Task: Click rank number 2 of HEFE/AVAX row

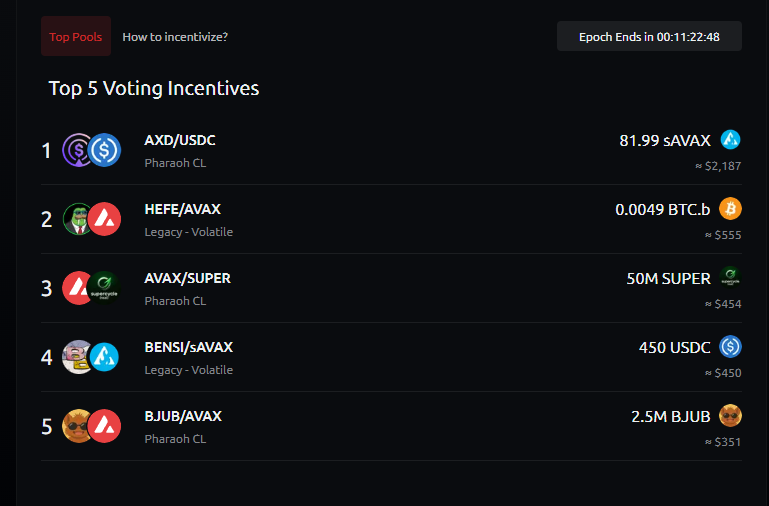Action: [x=47, y=220]
